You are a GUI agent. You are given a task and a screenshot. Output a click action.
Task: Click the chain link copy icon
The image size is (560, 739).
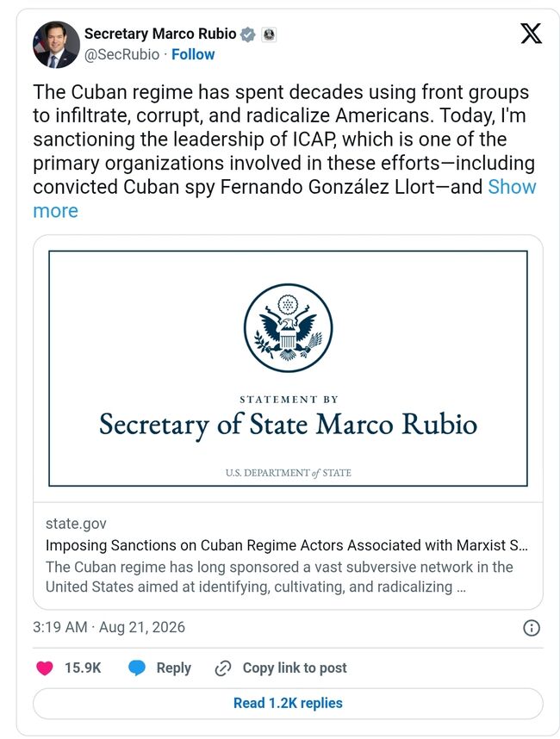(x=222, y=668)
